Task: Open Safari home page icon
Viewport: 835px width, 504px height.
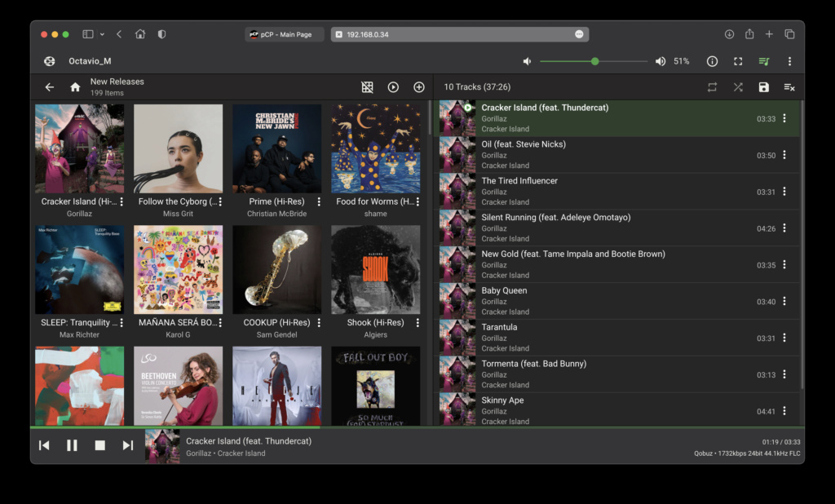Action: click(140, 34)
